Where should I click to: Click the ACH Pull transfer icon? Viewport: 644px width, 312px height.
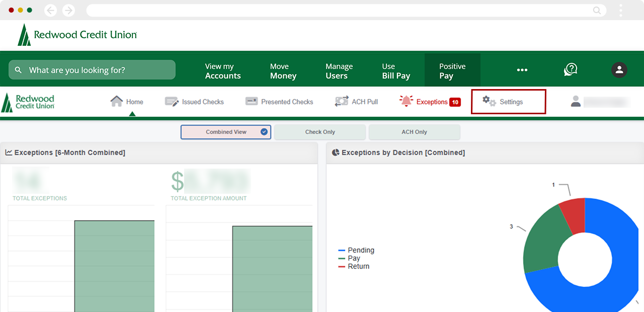click(x=342, y=101)
